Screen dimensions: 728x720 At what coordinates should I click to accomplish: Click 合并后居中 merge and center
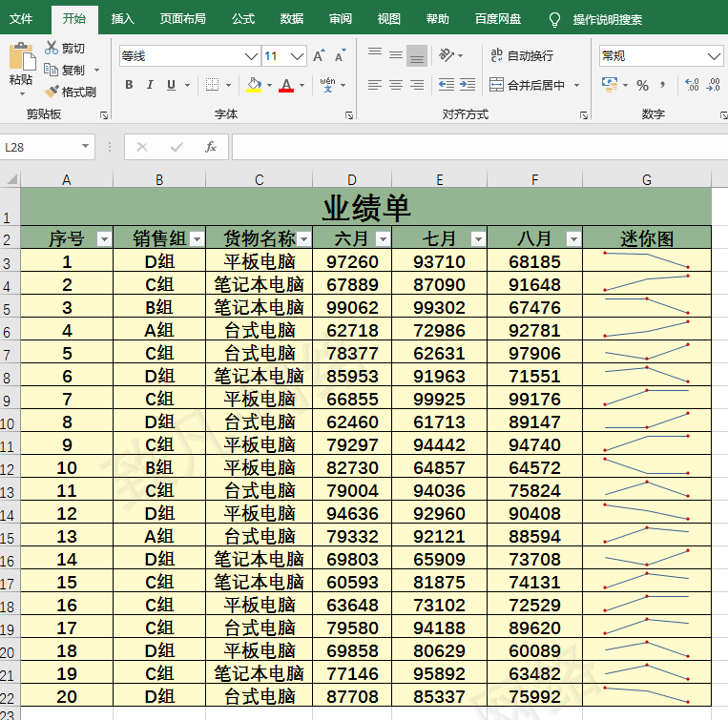pos(527,85)
